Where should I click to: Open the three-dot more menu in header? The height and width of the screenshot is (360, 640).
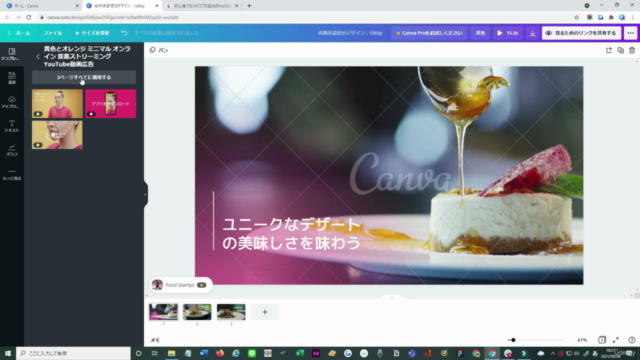pos(631,33)
